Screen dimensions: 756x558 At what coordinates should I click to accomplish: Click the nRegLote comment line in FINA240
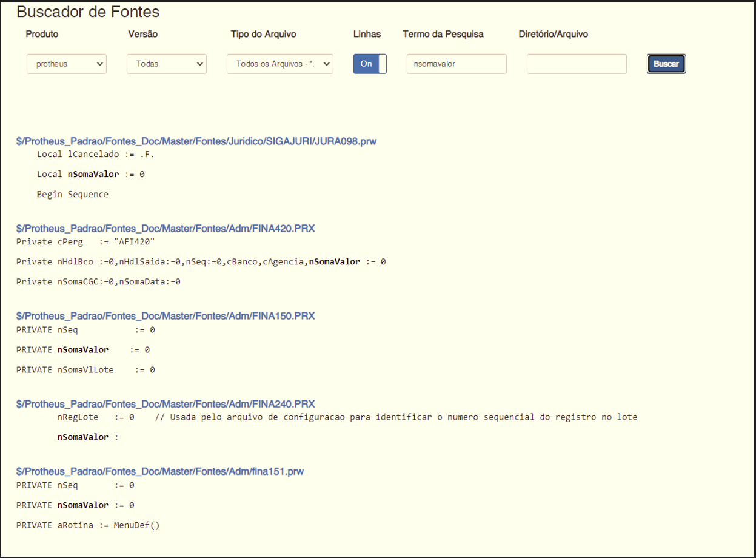[x=347, y=417]
